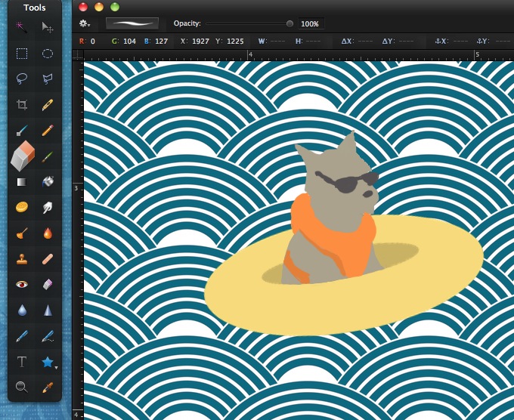Image resolution: width=514 pixels, height=420 pixels.
Task: Open the gear options dropdown menu
Action: coord(85,23)
